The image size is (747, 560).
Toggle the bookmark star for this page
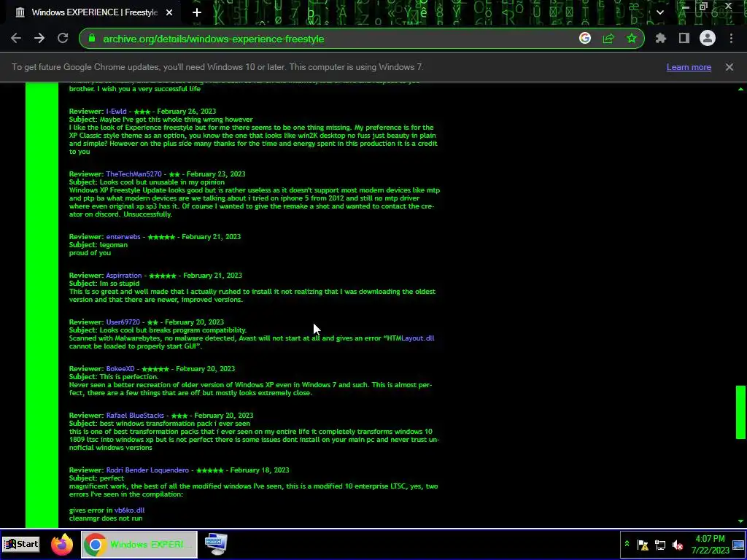click(x=632, y=39)
